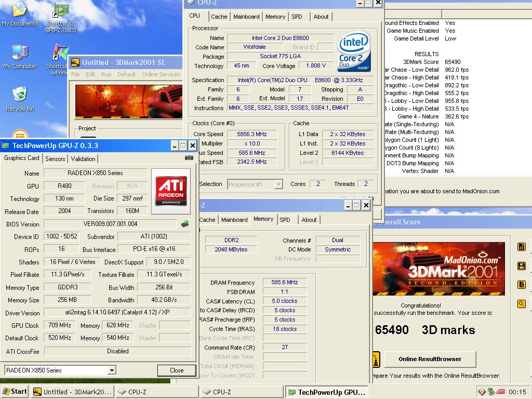Viewport: 532px width, 399px height.
Task: Open the Recycle Bin icon
Action: pos(20,99)
